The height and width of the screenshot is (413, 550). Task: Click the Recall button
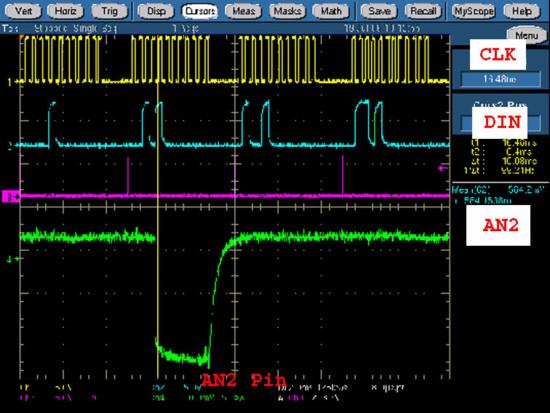[423, 11]
